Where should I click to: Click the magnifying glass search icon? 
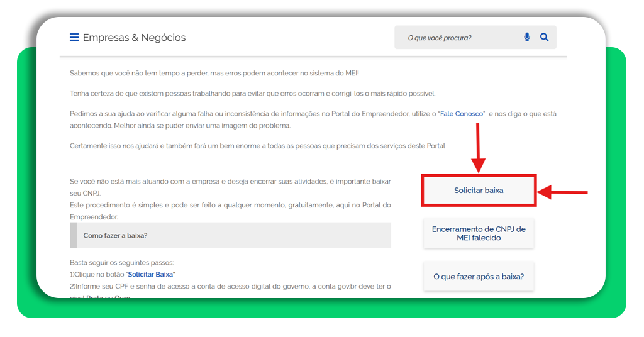coord(544,38)
